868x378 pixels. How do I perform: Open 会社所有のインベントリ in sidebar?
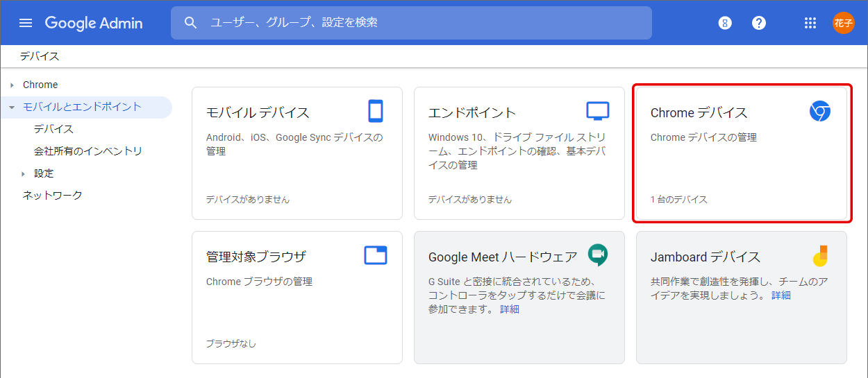[x=87, y=151]
